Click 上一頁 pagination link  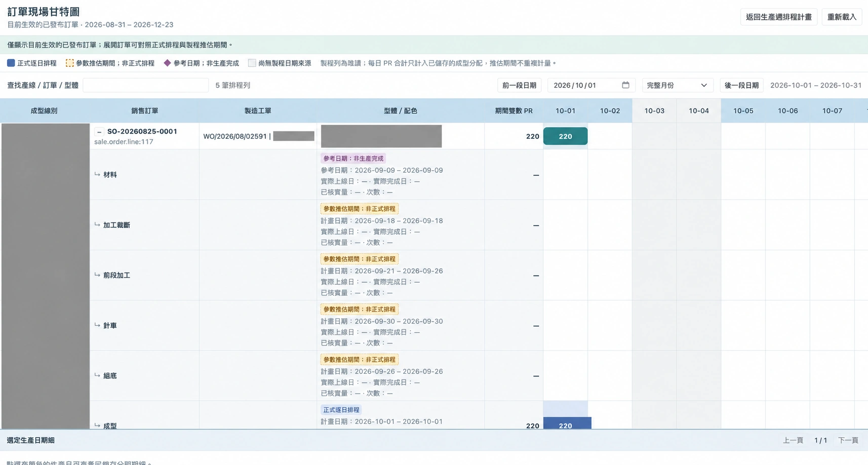click(793, 440)
